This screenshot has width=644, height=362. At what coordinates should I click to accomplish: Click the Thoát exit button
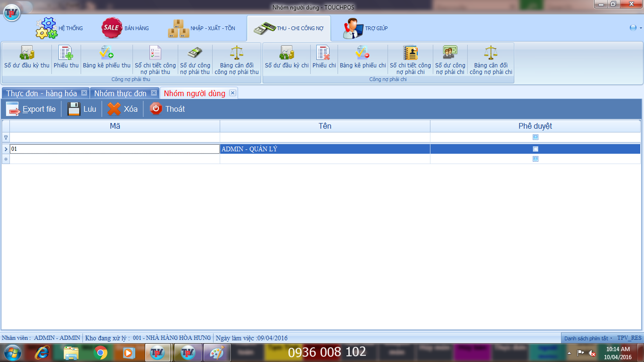[x=167, y=109]
